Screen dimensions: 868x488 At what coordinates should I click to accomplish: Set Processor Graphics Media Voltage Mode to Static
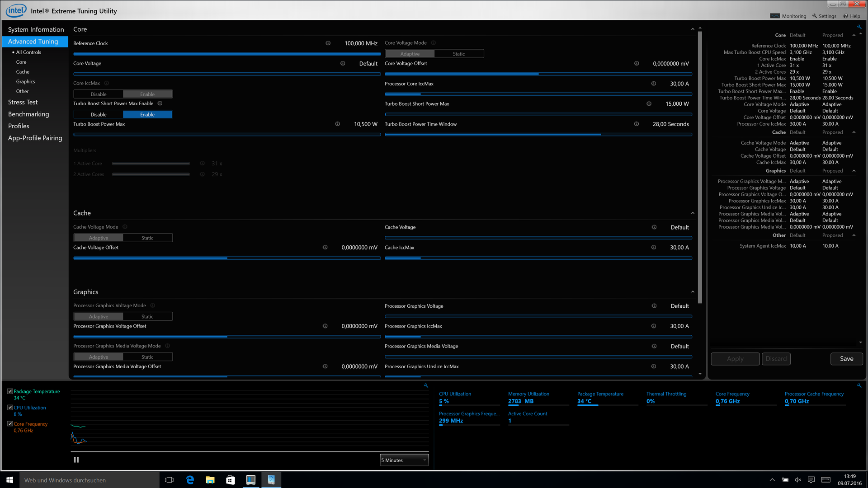[x=147, y=357]
